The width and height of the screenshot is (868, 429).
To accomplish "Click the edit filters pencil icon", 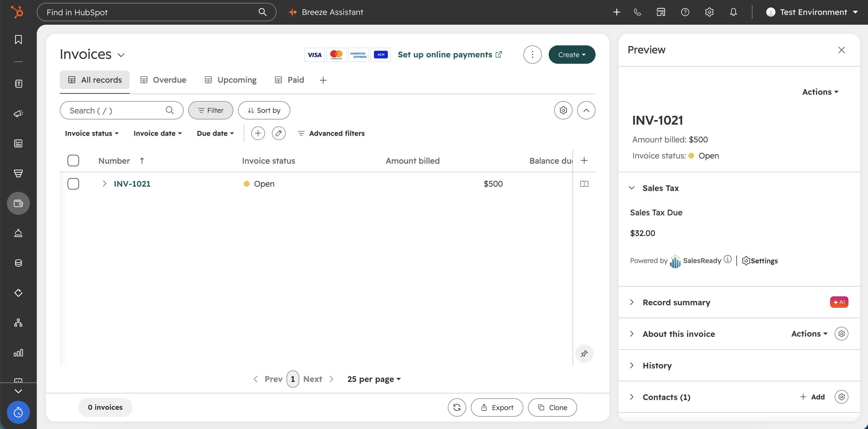I will (x=279, y=133).
